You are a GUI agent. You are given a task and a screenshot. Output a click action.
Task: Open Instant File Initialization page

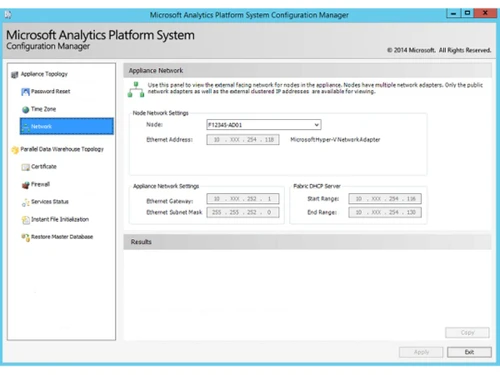pos(60,219)
